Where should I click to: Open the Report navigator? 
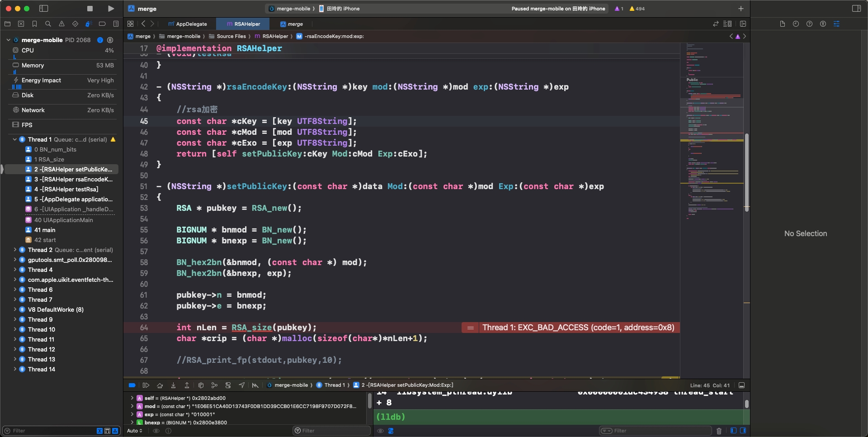point(116,24)
